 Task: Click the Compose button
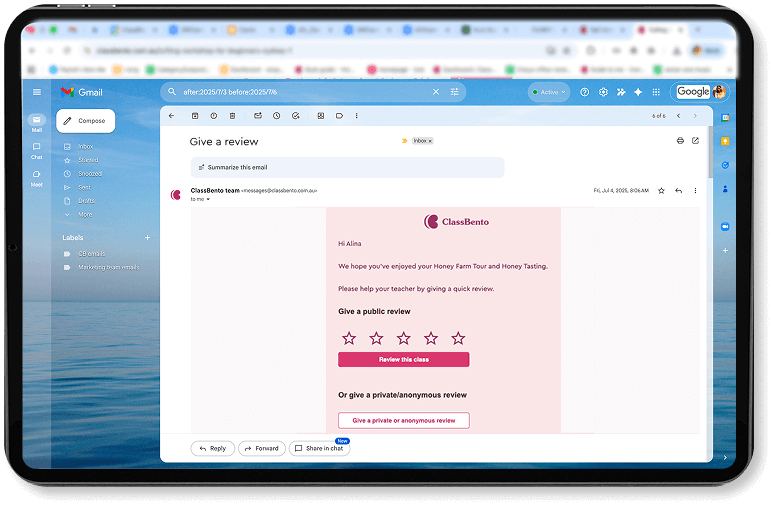pos(85,120)
